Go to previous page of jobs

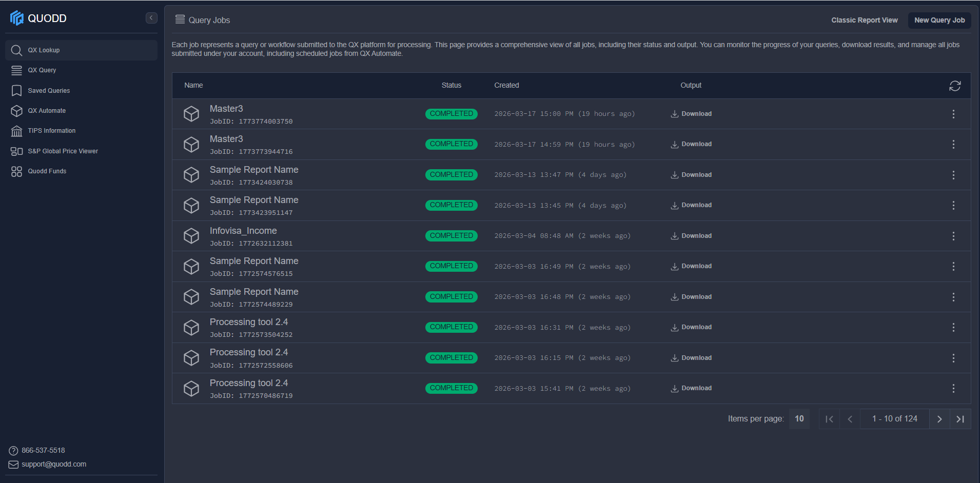click(x=850, y=419)
